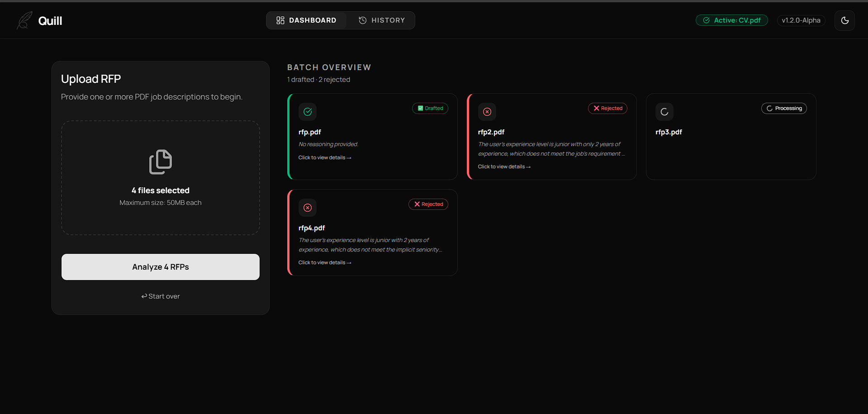
Task: Click the green check icon on rfp.pdf card
Action: point(308,112)
